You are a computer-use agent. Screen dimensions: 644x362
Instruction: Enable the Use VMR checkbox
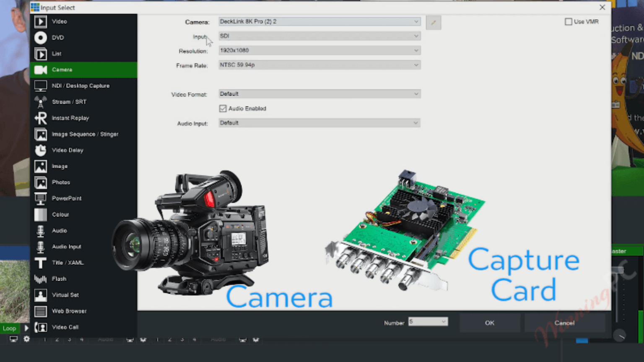568,21
